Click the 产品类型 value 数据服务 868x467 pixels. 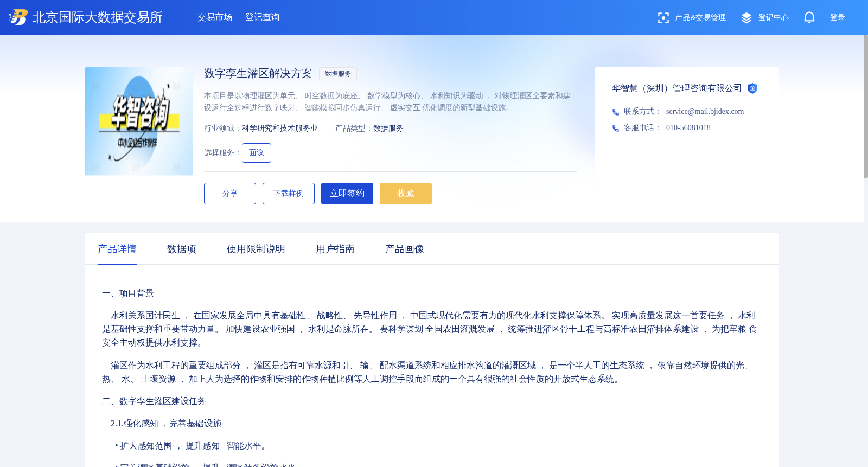coord(388,129)
